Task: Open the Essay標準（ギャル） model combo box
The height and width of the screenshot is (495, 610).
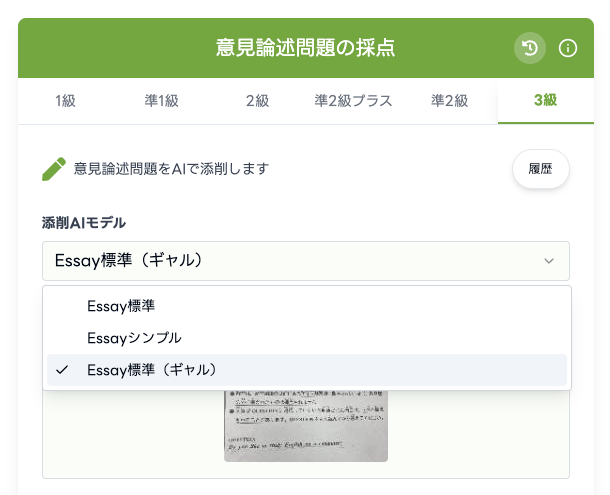Action: 305,261
